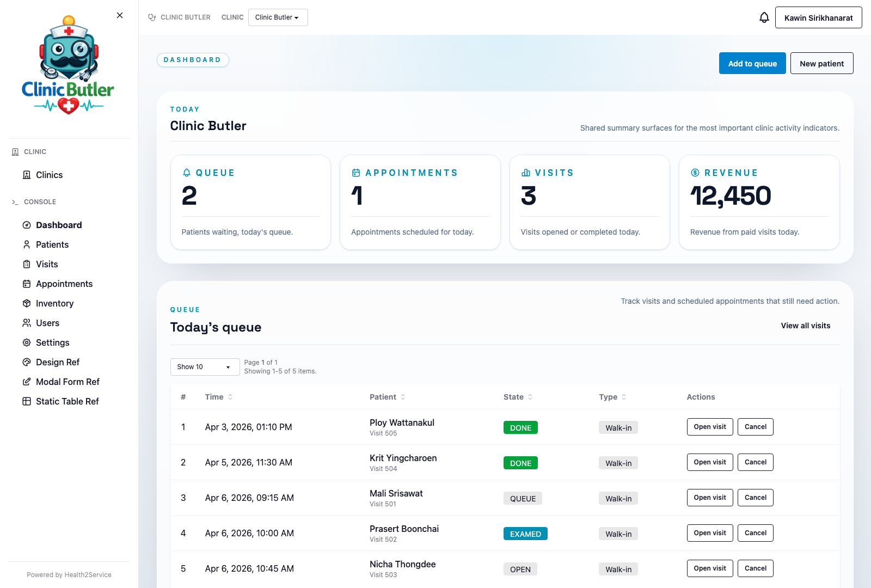The width and height of the screenshot is (871, 588).
Task: Open the Appointments calendar icon
Action: point(27,284)
